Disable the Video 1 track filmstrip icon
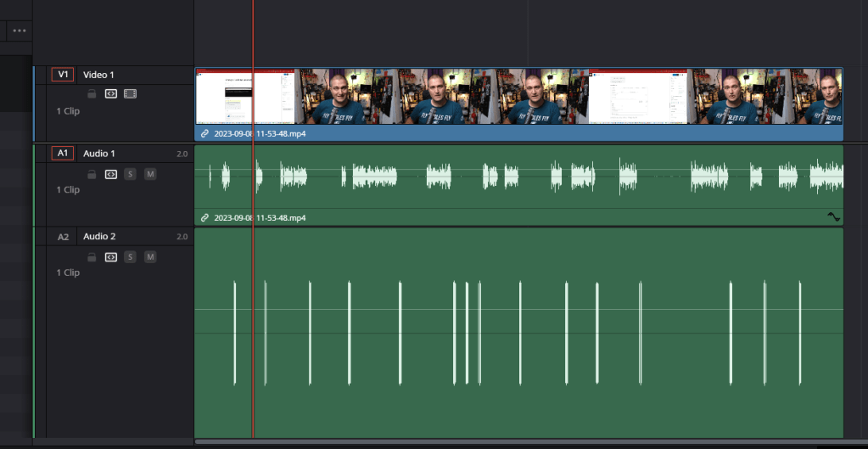 [130, 94]
